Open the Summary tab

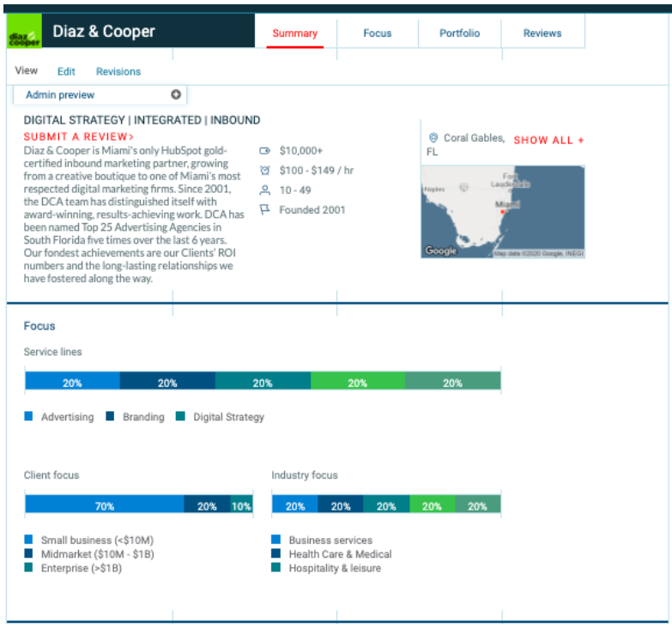[294, 33]
